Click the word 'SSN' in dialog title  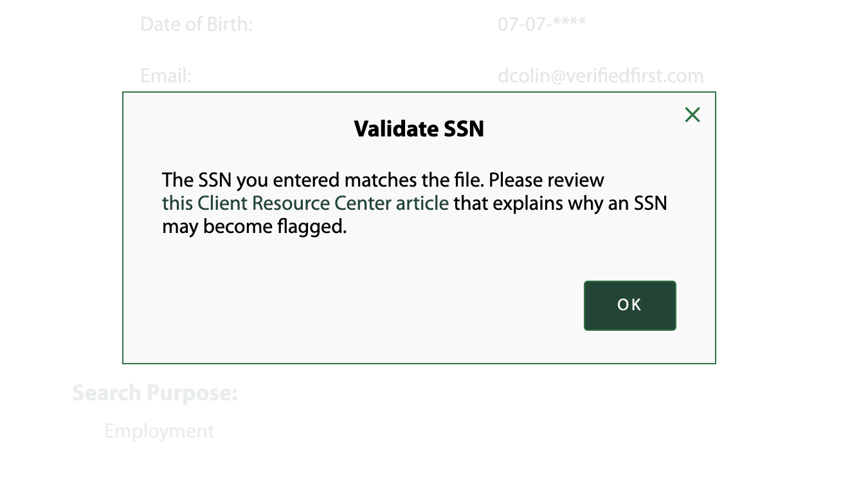[x=464, y=129]
